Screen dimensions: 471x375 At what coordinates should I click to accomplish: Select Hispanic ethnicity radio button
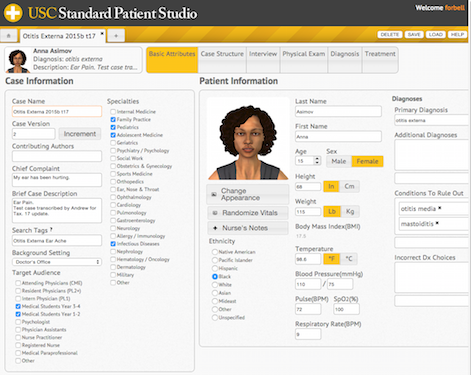pos(215,268)
